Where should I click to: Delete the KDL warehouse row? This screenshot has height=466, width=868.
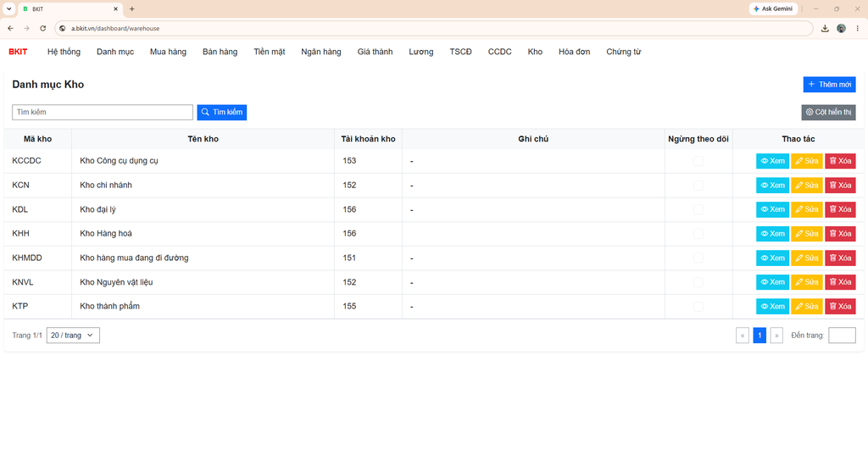point(840,209)
